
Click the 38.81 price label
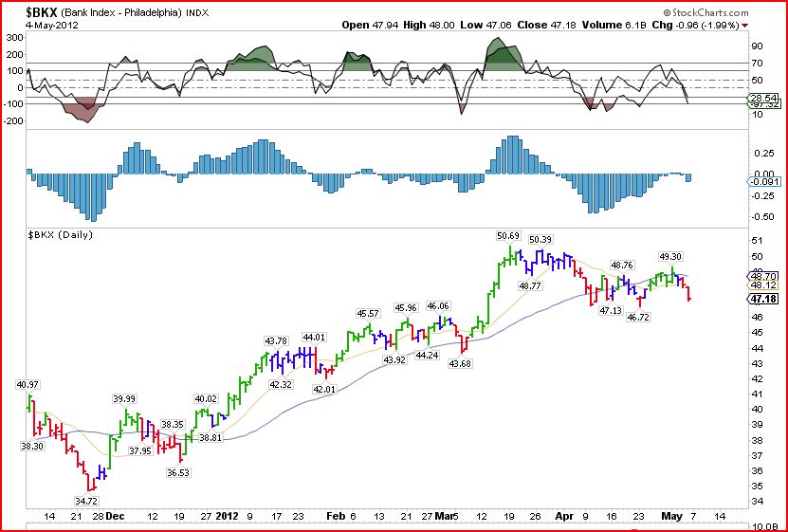tap(211, 437)
